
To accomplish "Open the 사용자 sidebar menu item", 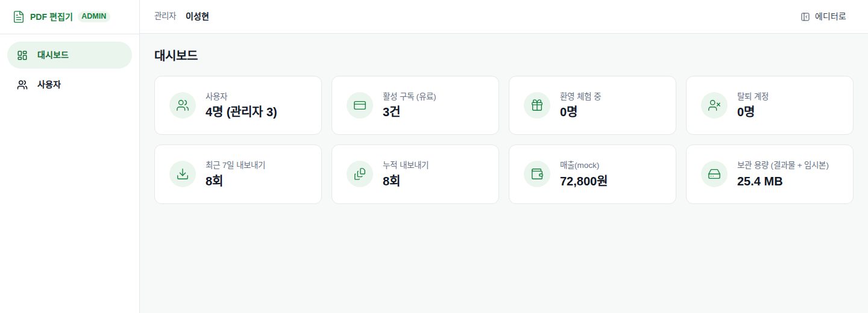I will [69, 85].
